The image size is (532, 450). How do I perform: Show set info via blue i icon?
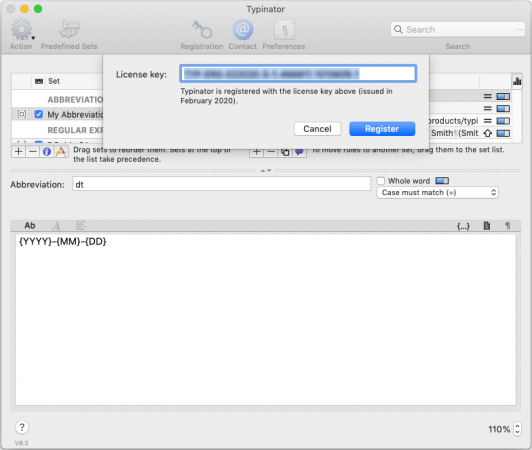point(47,151)
